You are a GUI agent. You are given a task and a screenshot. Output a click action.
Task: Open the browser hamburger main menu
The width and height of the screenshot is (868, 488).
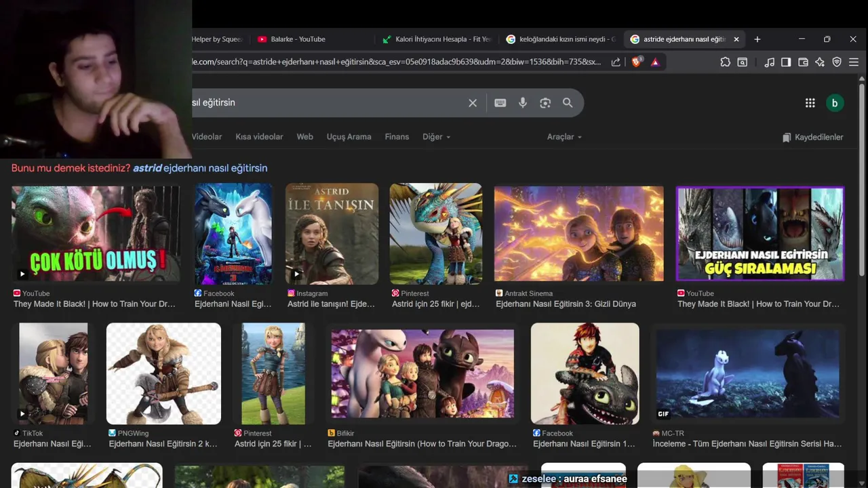(x=853, y=62)
